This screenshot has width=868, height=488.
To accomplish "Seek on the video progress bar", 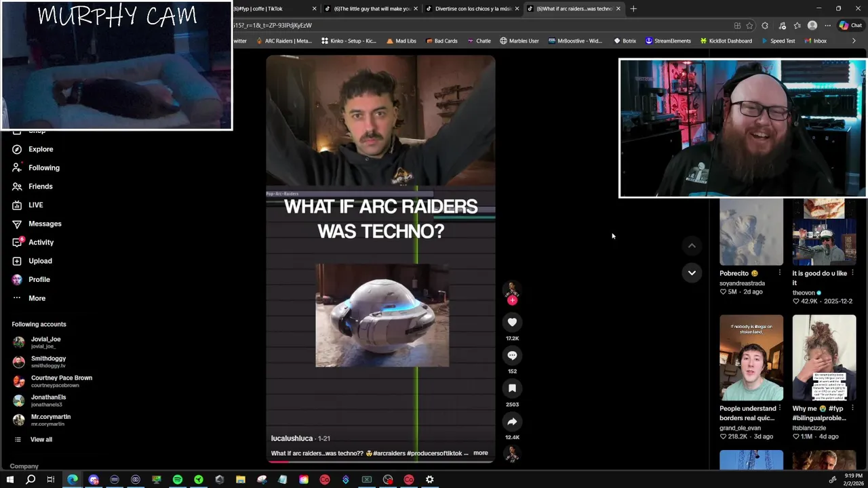I will pyautogui.click(x=380, y=462).
